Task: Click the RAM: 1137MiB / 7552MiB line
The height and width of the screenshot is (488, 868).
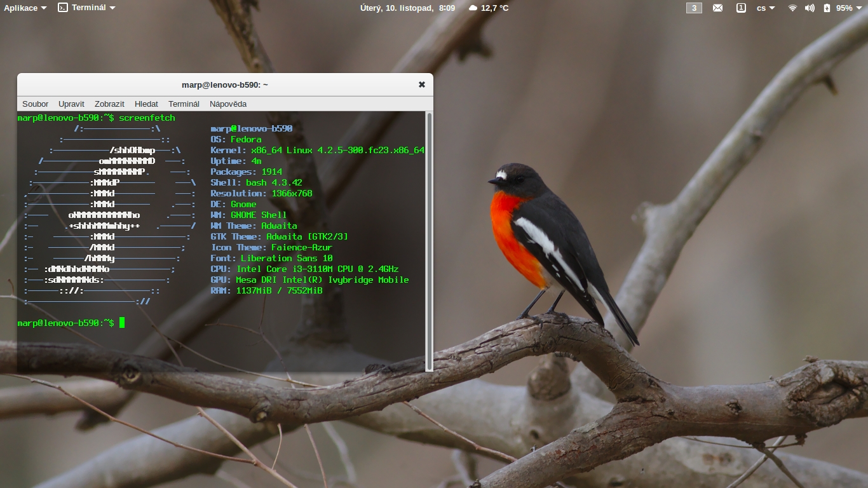Action: click(266, 290)
